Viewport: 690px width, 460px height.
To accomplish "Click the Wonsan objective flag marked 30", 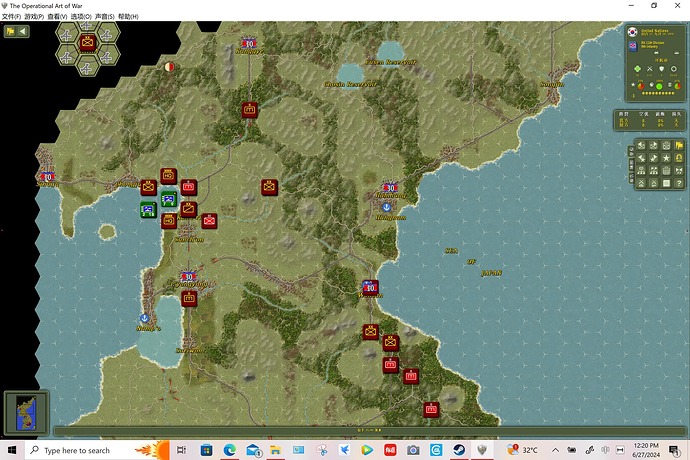I will [370, 288].
